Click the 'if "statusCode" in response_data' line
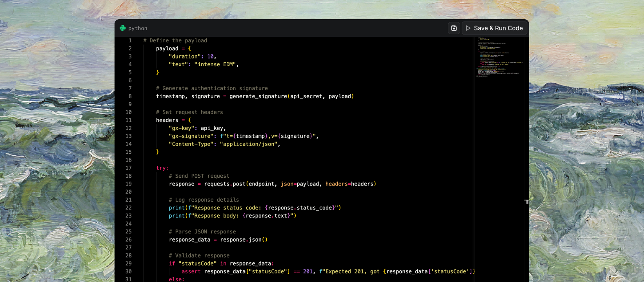Viewport: 644px width, 282px height. click(x=221, y=264)
